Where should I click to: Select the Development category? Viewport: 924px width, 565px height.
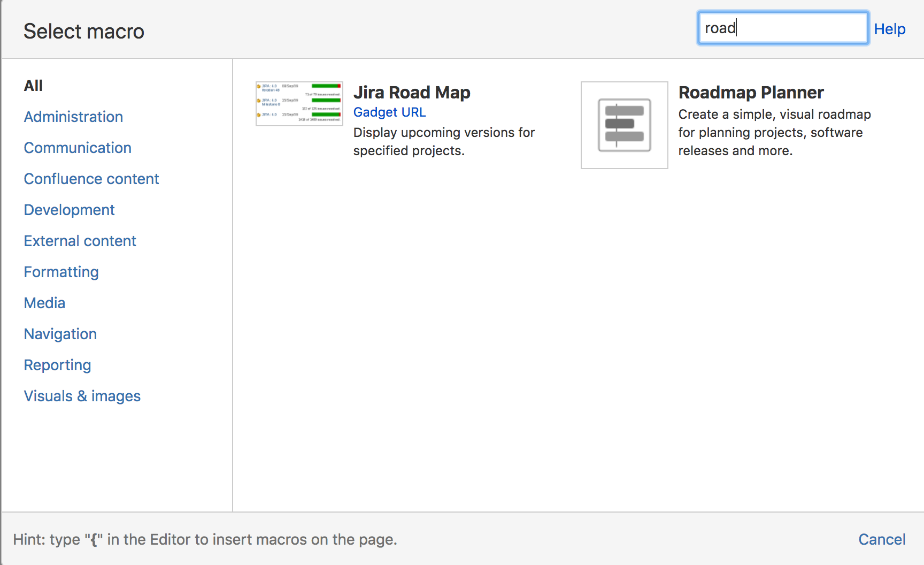(x=69, y=210)
